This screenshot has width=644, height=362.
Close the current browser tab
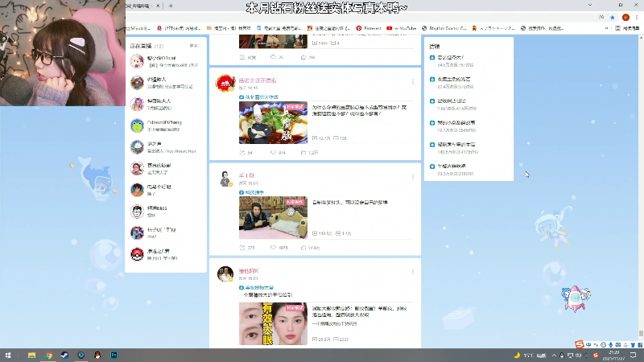pyautogui.click(x=158, y=6)
